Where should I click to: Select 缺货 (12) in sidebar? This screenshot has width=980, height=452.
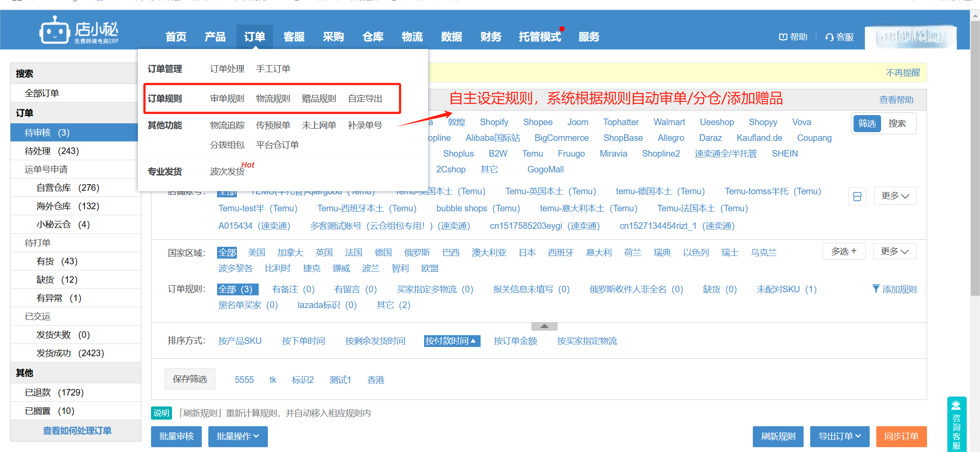pos(75,280)
